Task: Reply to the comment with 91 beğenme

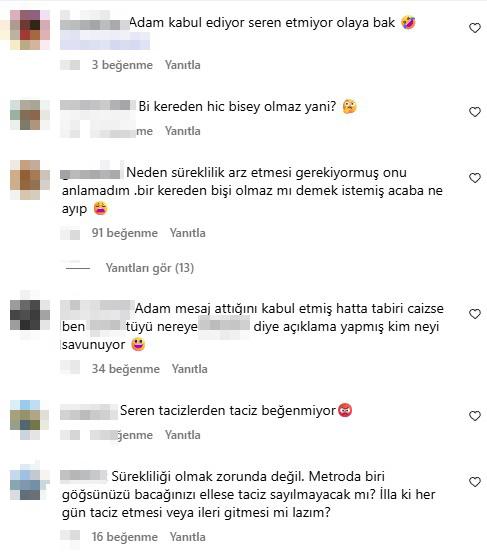Action: [x=187, y=233]
